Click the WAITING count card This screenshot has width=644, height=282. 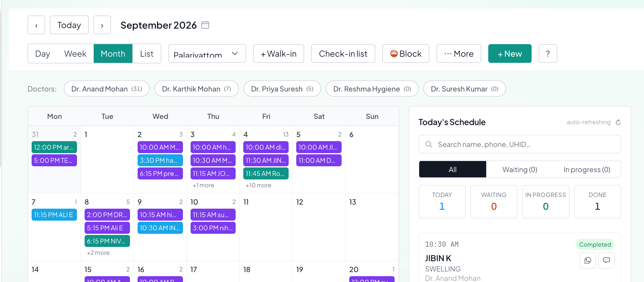pos(494,202)
